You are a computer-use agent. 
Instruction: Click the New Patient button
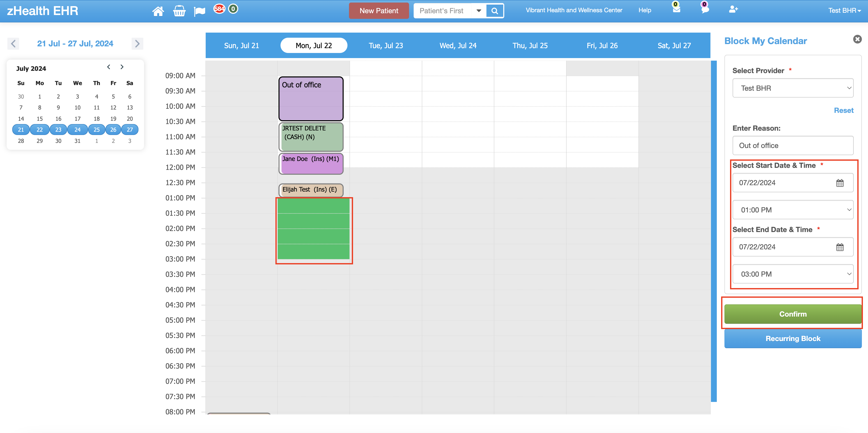[379, 11]
